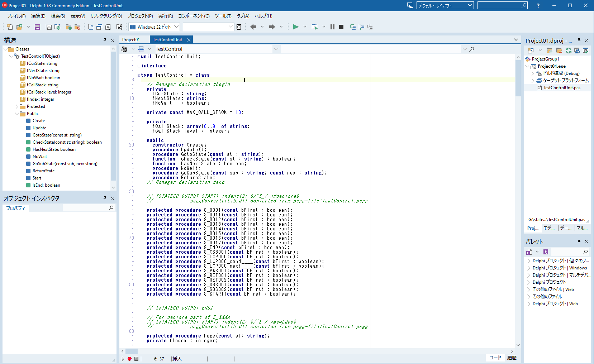Select the Run (green play) icon

tap(296, 27)
